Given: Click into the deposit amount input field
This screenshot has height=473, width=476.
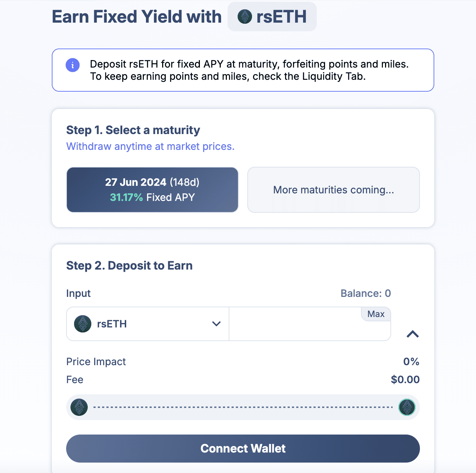Looking at the screenshot, I should tap(295, 328).
